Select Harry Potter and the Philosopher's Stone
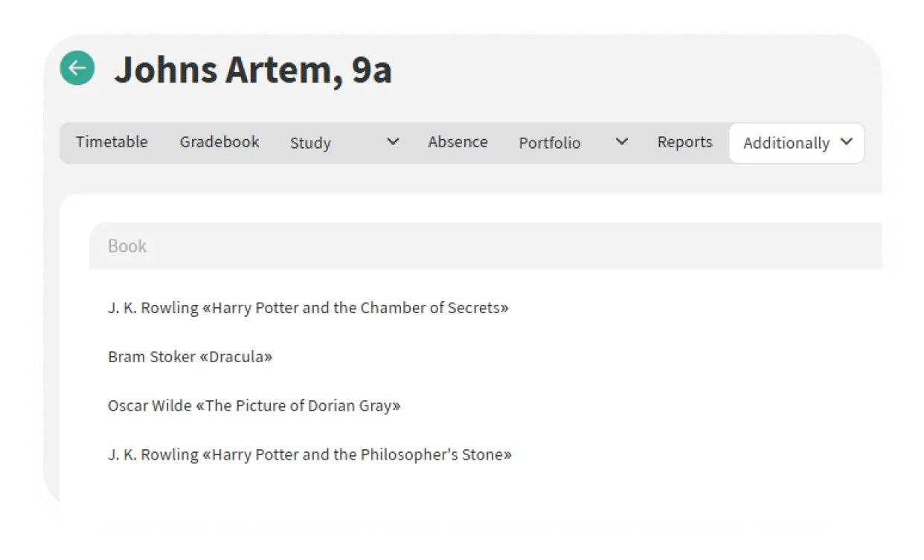 click(362, 455)
